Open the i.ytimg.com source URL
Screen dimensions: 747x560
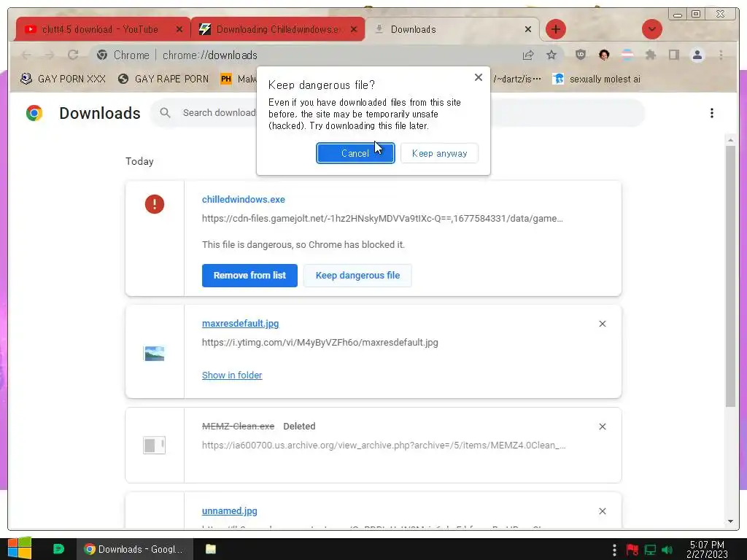(320, 343)
